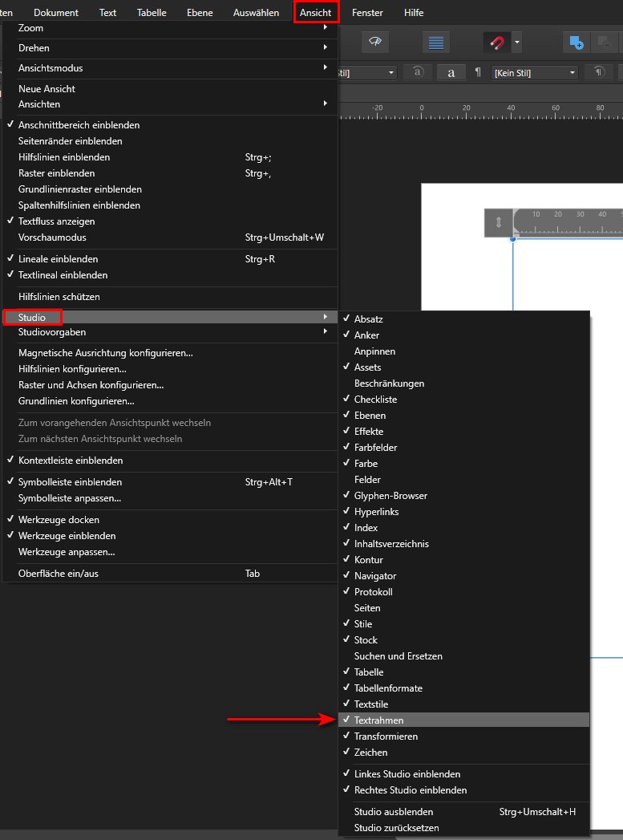
Task: Uncheck Werkzeuge docken
Action: click(170, 520)
